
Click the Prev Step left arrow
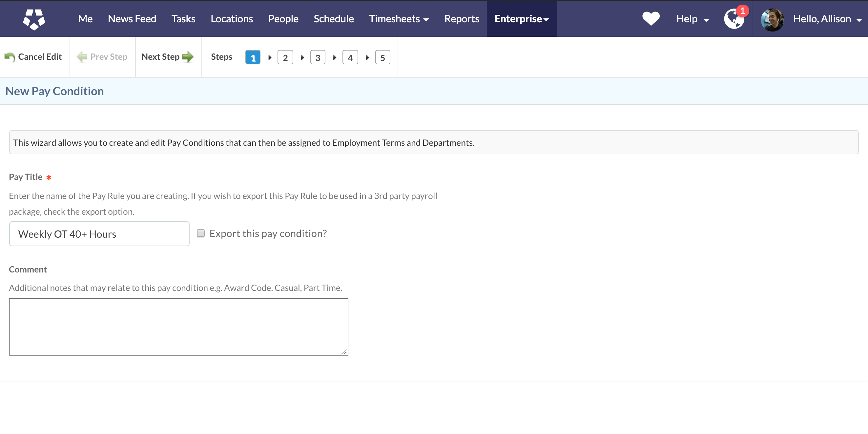coord(82,57)
